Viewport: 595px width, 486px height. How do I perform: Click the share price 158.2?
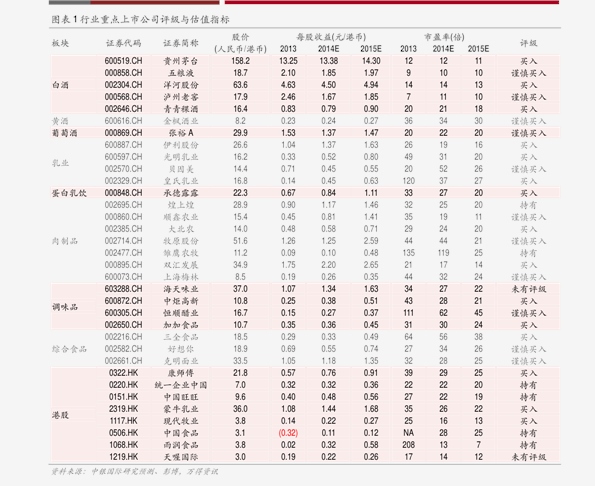240,61
